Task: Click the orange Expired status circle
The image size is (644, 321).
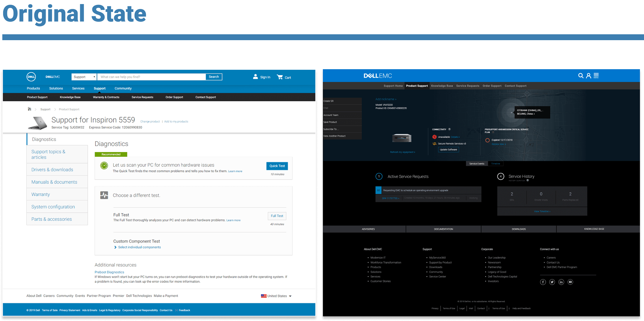Action: point(487,140)
